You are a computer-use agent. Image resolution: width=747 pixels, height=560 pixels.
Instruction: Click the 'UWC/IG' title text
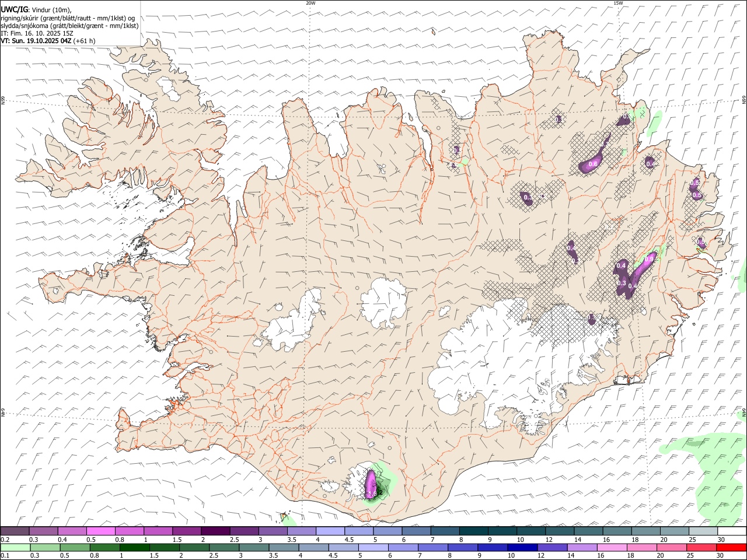15,10
